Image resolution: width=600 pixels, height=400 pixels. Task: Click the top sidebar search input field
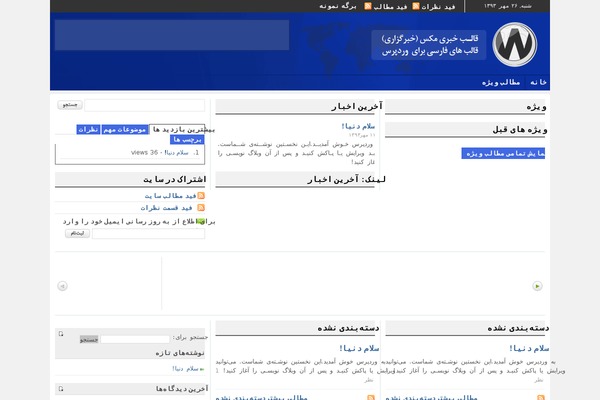click(145, 105)
